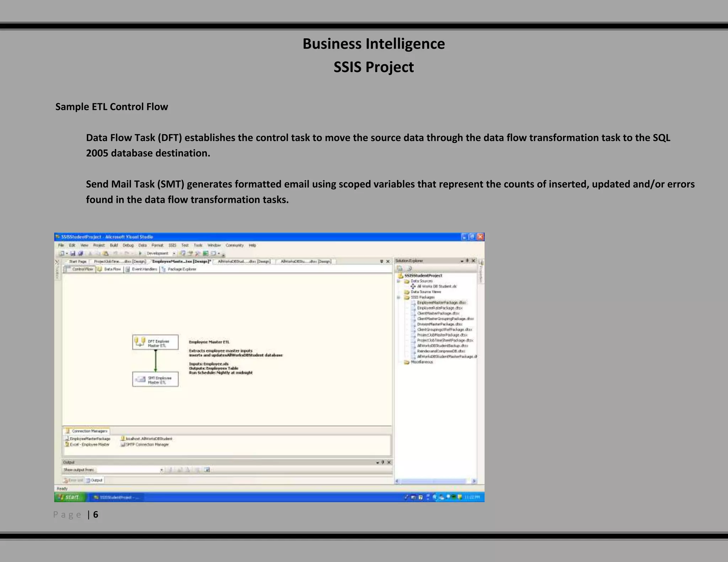Collapse the SSIS Packages folder node
Viewport: 728px width, 562px height.
click(x=398, y=297)
